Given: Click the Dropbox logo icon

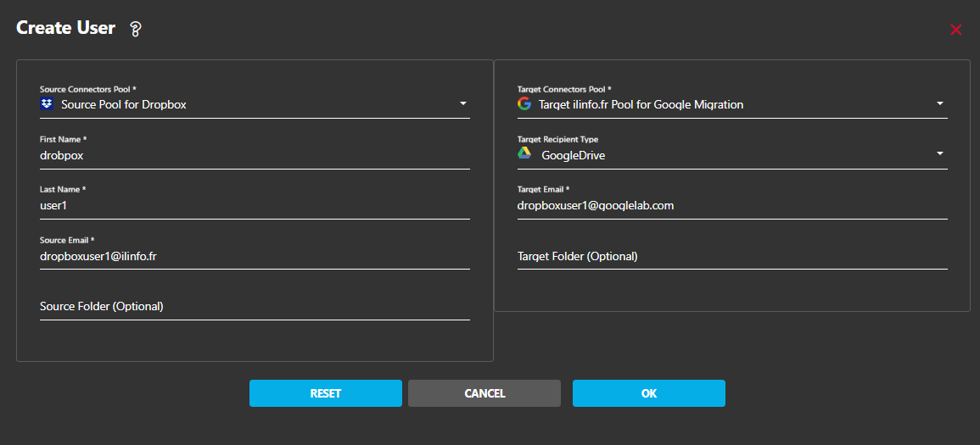Looking at the screenshot, I should pos(47,103).
